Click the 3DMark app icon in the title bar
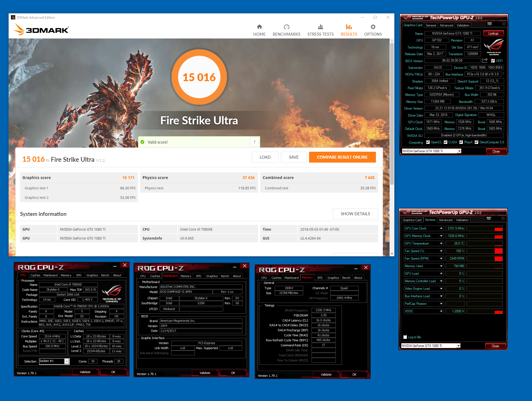The image size is (532, 401). pos(13,17)
